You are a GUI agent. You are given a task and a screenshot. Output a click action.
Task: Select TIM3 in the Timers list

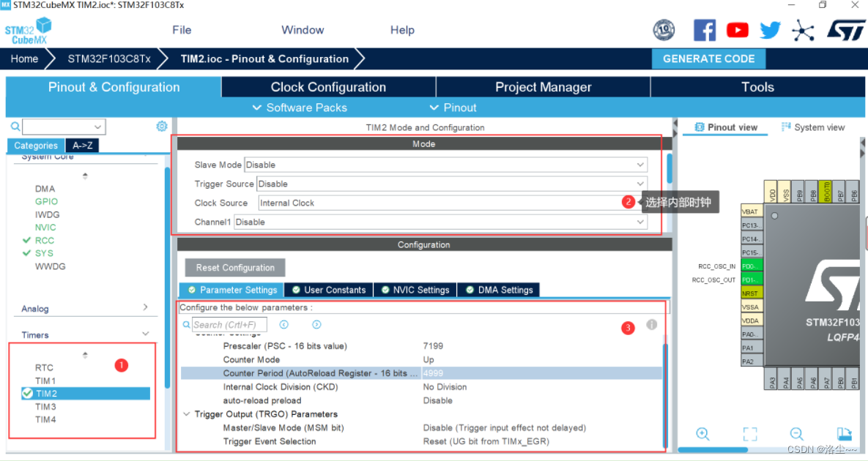[45, 406]
